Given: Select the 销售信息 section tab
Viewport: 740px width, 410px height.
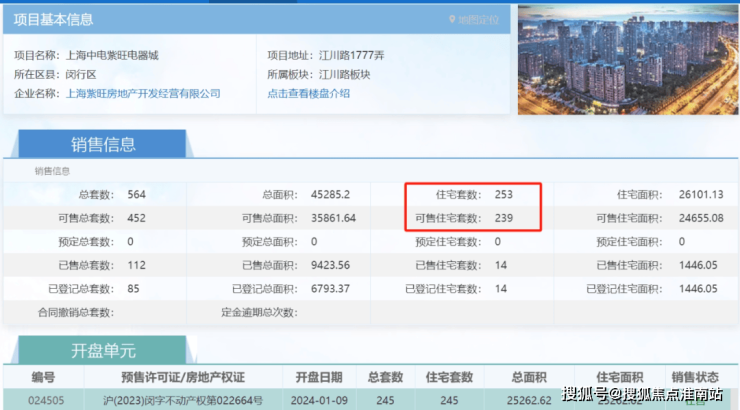Looking at the screenshot, I should pyautogui.click(x=103, y=144).
